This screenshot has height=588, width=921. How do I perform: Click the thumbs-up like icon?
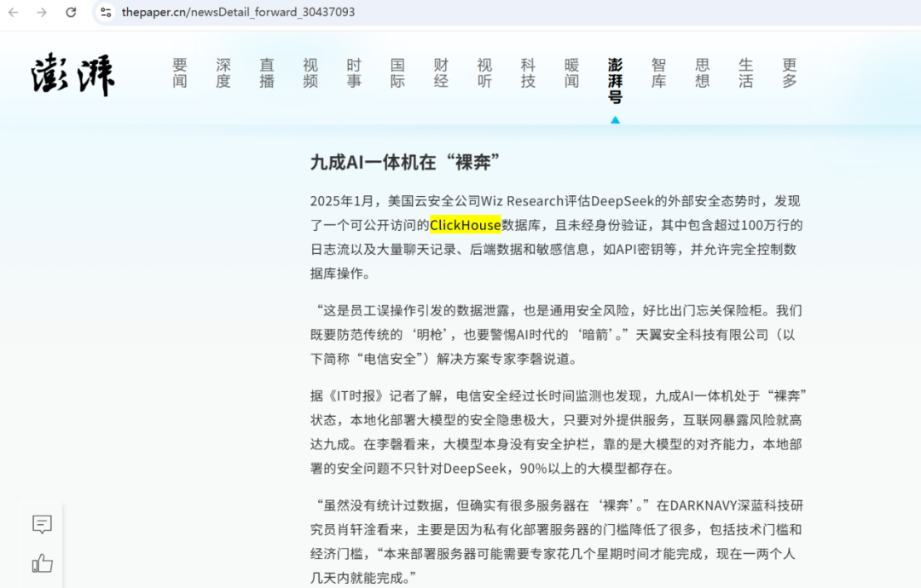point(43,563)
